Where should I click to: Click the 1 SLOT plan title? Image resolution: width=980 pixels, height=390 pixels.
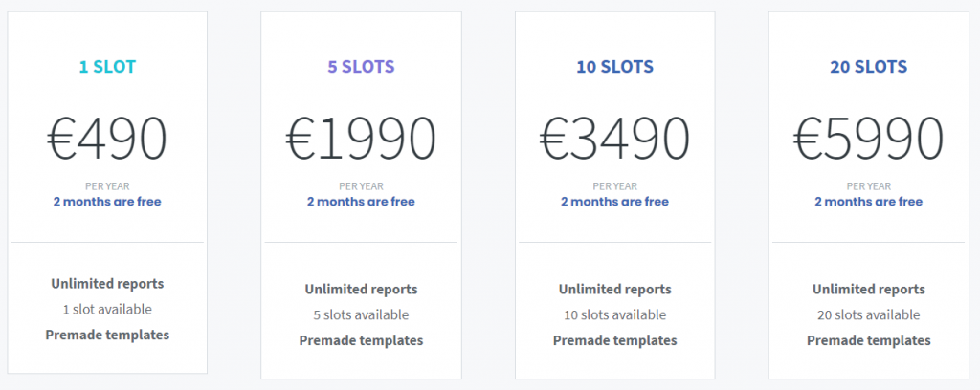click(x=107, y=67)
